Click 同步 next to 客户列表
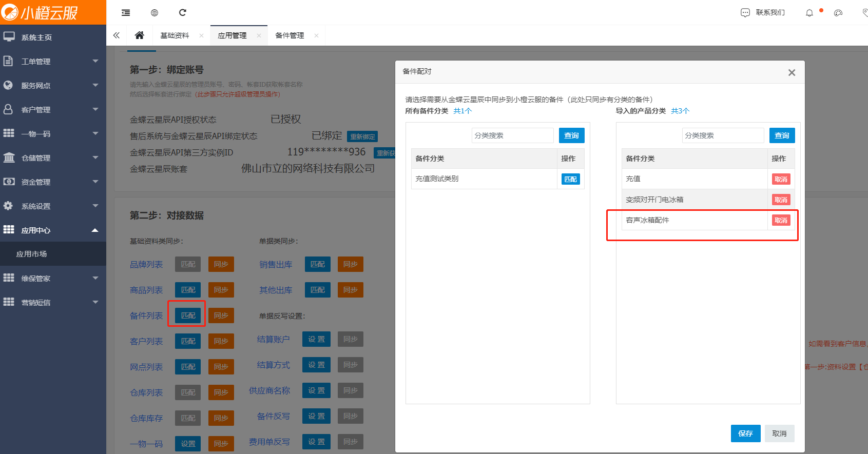The height and width of the screenshot is (454, 868). click(221, 341)
